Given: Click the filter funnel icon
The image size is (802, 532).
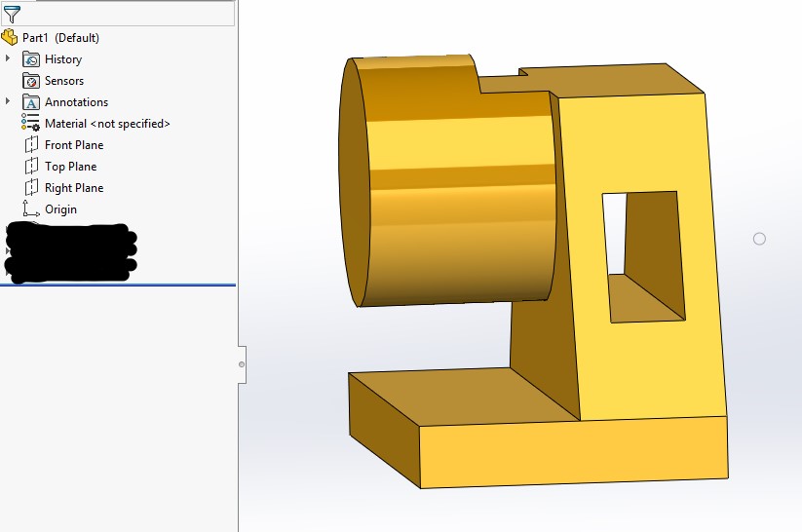Looking at the screenshot, I should point(12,14).
